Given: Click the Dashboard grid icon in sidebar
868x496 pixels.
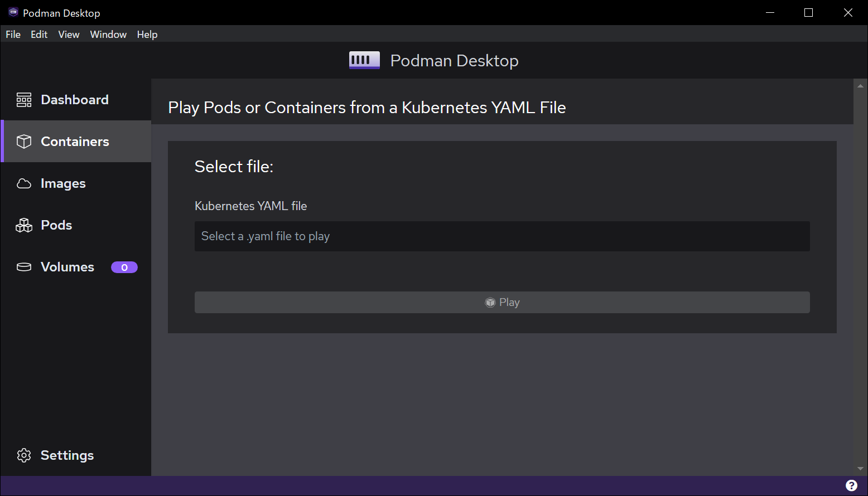Looking at the screenshot, I should point(24,100).
